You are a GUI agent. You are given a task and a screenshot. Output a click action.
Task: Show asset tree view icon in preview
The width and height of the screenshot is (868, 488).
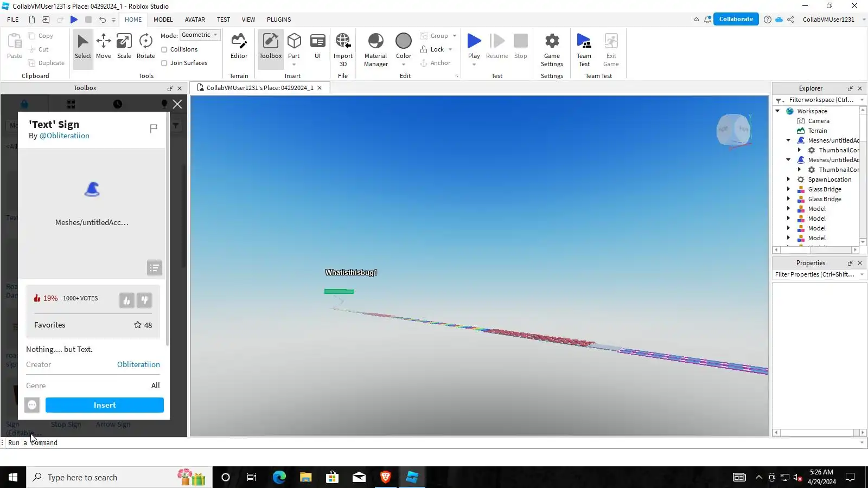pos(155,268)
